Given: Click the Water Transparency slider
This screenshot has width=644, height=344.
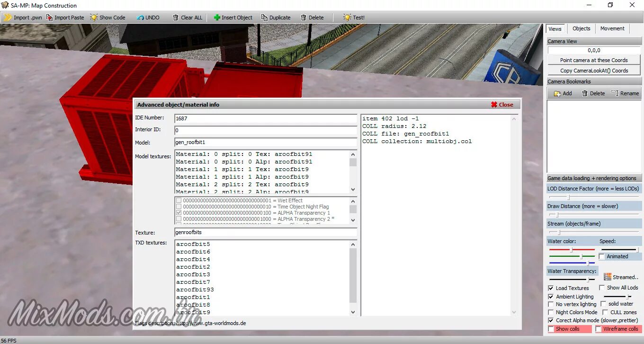Looking at the screenshot, I should (x=572, y=280).
